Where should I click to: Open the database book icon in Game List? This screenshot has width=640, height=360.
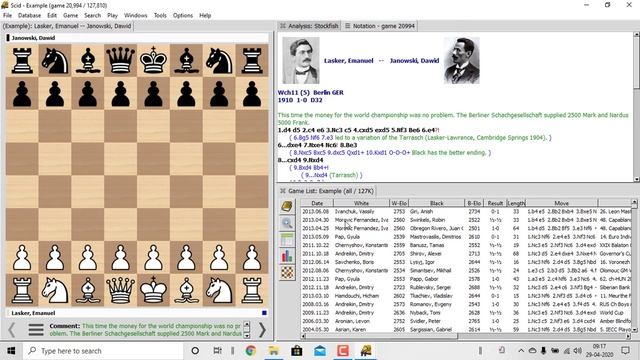tap(287, 207)
